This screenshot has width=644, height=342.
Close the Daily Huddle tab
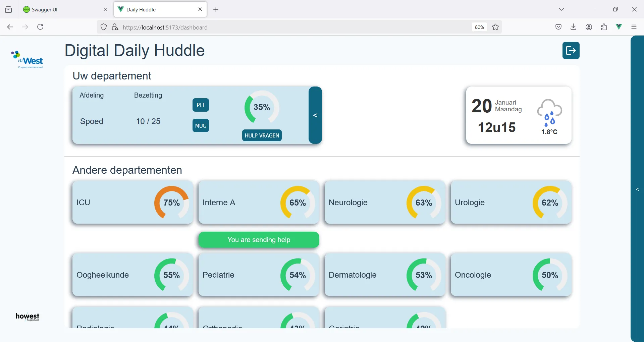coord(200,9)
